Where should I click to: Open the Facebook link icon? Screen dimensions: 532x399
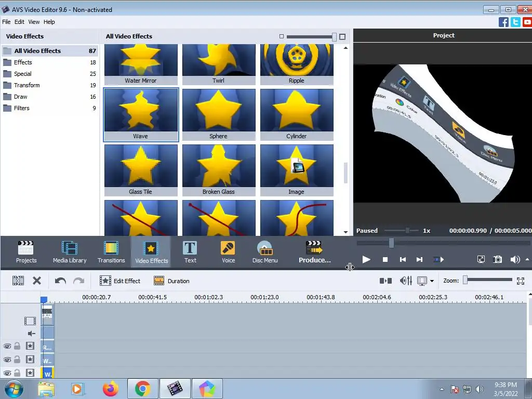[503, 22]
